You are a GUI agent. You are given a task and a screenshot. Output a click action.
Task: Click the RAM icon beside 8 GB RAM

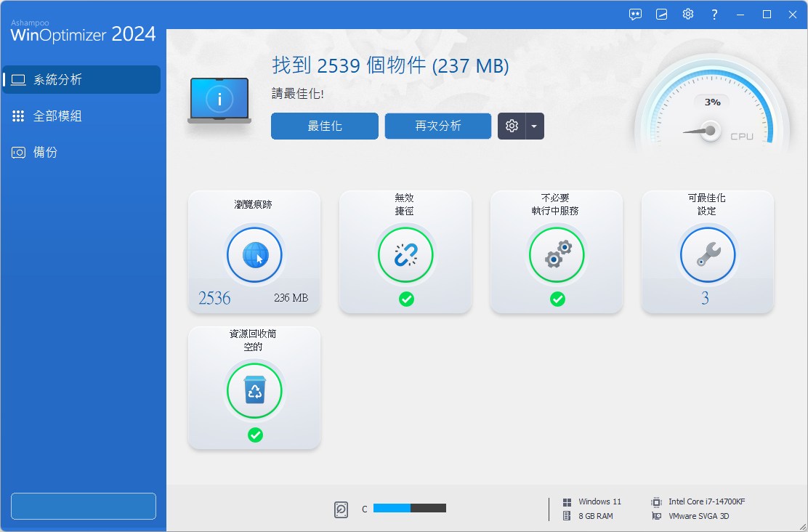point(567,516)
